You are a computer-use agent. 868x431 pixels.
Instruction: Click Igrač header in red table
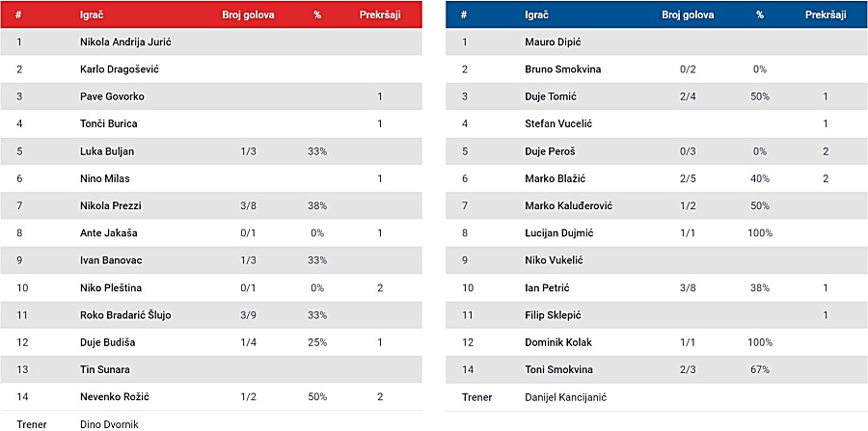pyautogui.click(x=92, y=14)
